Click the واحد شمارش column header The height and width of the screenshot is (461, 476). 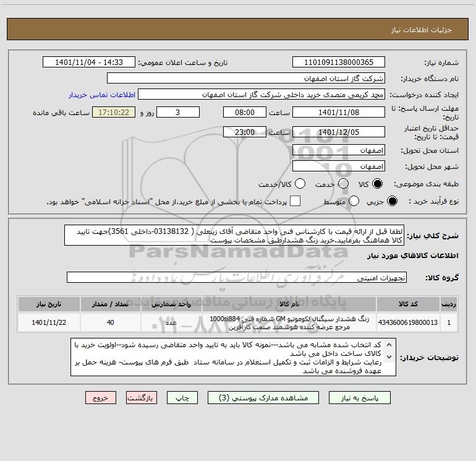(x=171, y=304)
